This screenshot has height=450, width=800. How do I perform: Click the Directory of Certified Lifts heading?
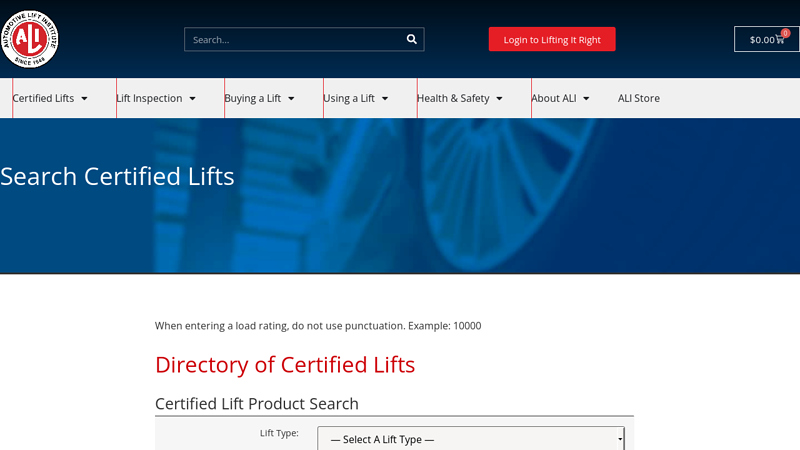coord(285,365)
